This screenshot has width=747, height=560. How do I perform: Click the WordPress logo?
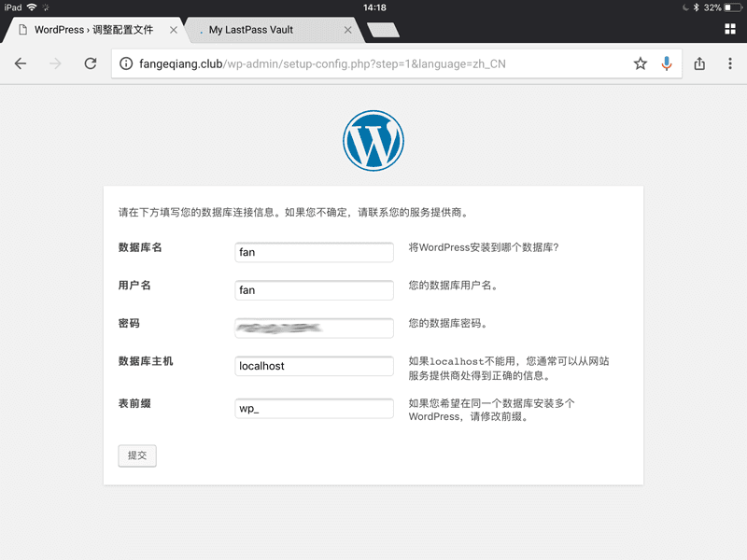pyautogui.click(x=373, y=142)
